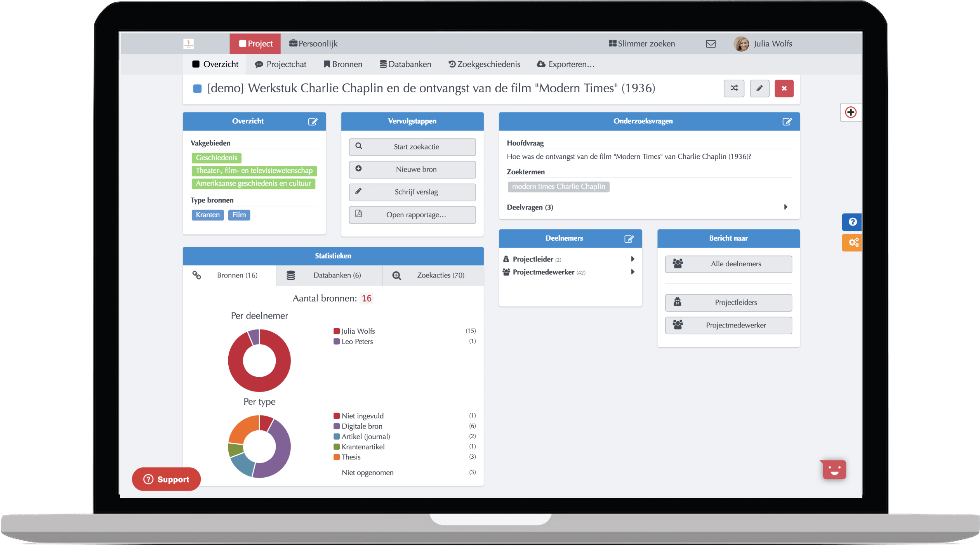Edit Onderzoeksvragen via its edit icon
This screenshot has height=546, width=980.
(787, 122)
